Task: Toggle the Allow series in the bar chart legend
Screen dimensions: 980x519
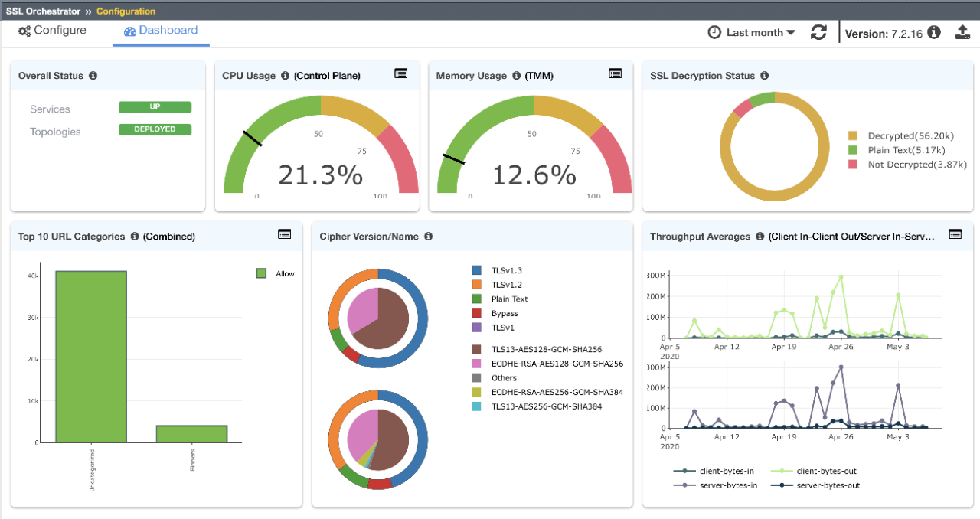Action: (275, 273)
